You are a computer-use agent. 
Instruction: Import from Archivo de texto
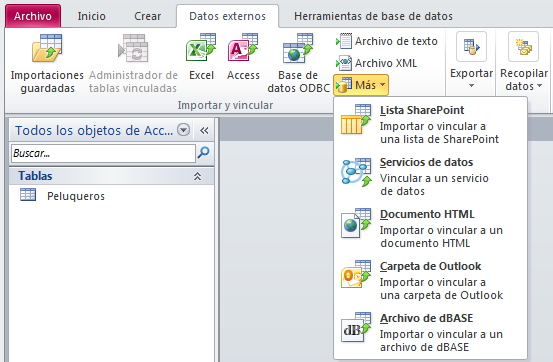pos(387,41)
